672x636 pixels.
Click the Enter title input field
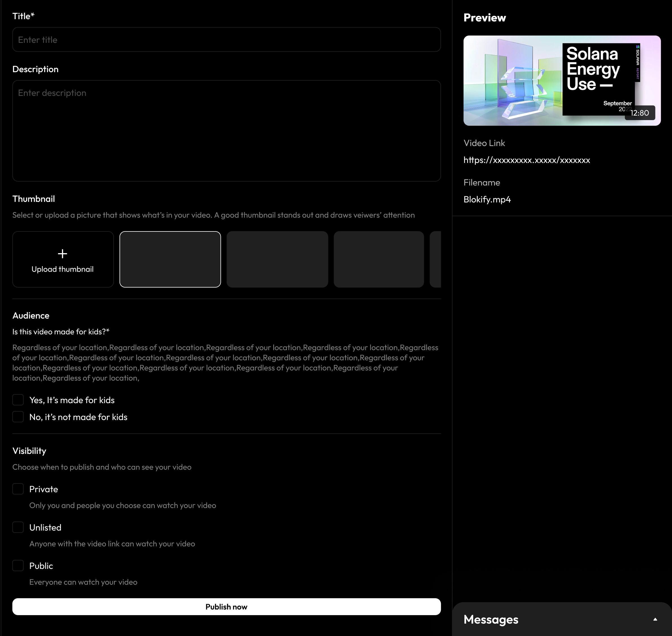pos(226,40)
